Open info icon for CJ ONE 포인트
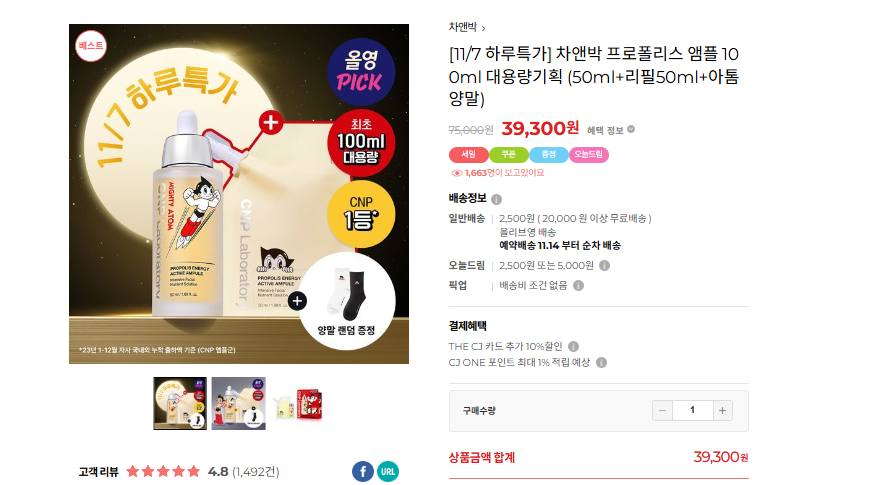 click(x=601, y=363)
